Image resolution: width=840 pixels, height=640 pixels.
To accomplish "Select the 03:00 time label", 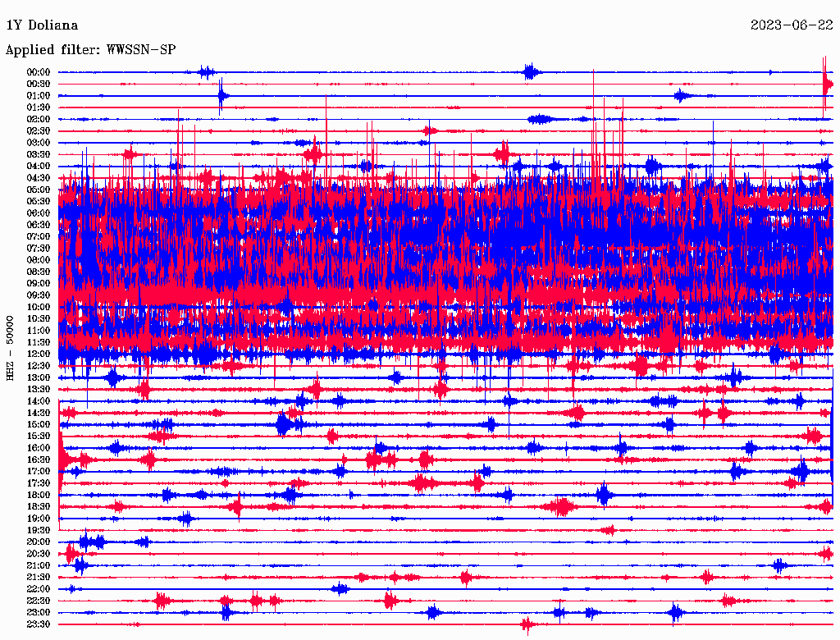I will tap(39, 143).
